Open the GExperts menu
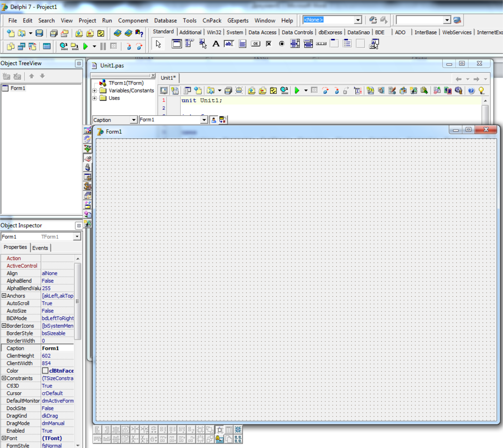Screen dimensions: 503x448 [x=238, y=21]
